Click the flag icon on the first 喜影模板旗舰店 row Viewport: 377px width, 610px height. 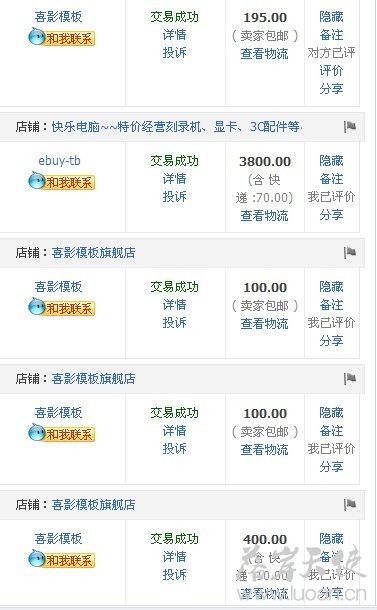click(350, 252)
